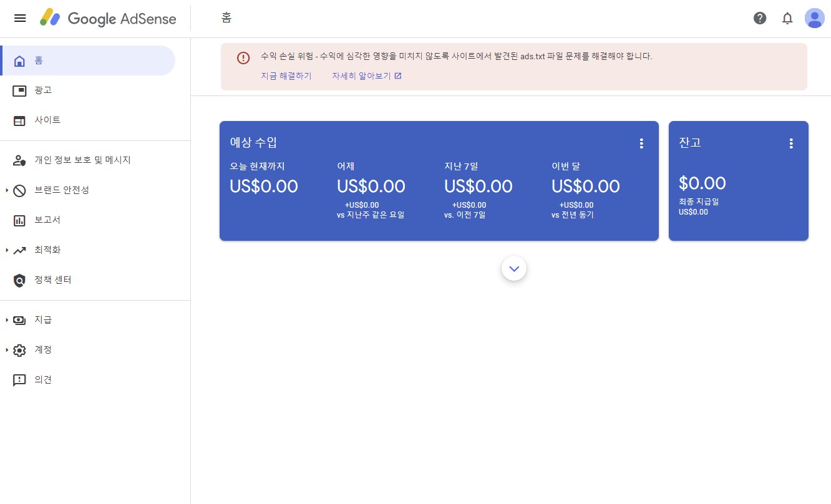Click the 브랜드 안전성 label

pyautogui.click(x=62, y=190)
